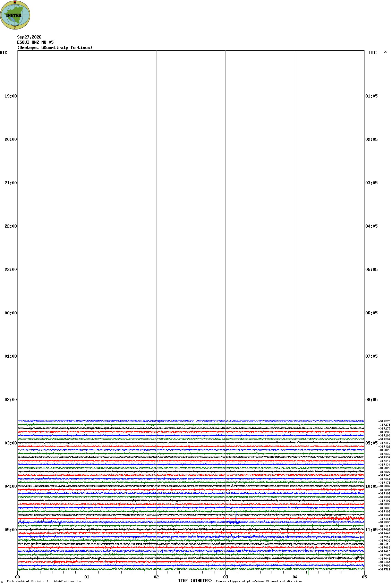Viewport: 392px width, 586px height.
Task: Click the Ometepe Güralp fortimus subtitle
Action: (55, 48)
